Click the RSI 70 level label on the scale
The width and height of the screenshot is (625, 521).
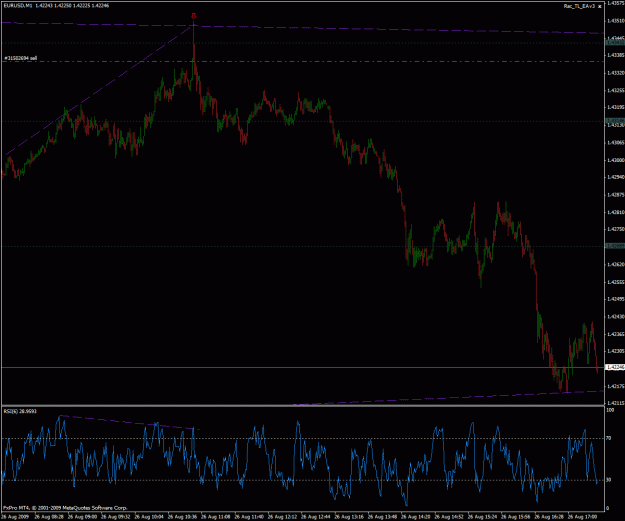(609, 438)
